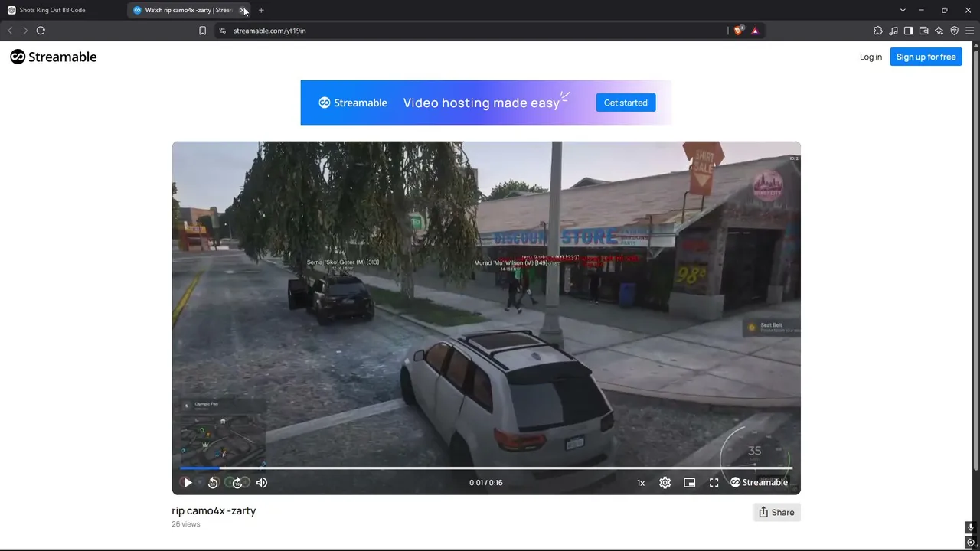Open Brave Rewards triangle icon
980x551 pixels.
coord(755,31)
